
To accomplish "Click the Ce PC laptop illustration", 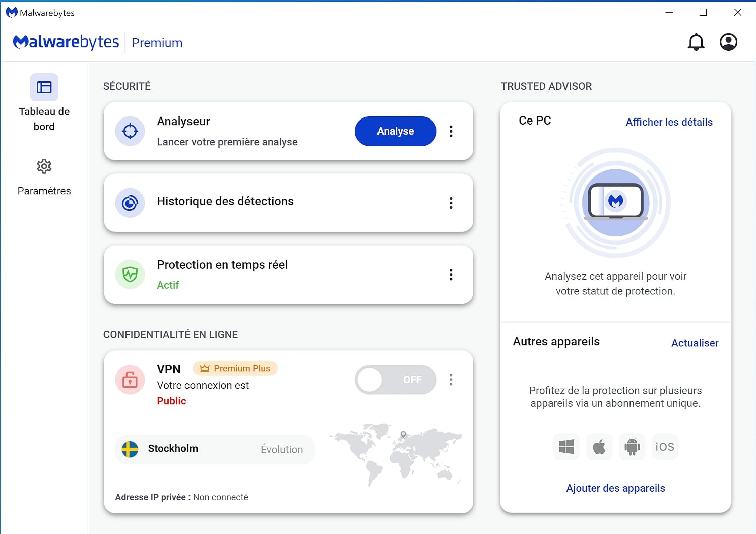I will click(615, 203).
